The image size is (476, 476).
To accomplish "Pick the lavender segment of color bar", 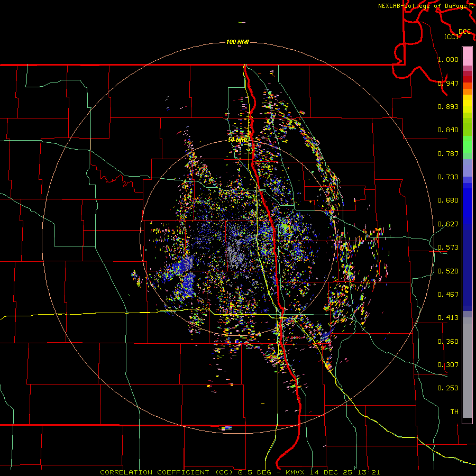I will [467, 168].
